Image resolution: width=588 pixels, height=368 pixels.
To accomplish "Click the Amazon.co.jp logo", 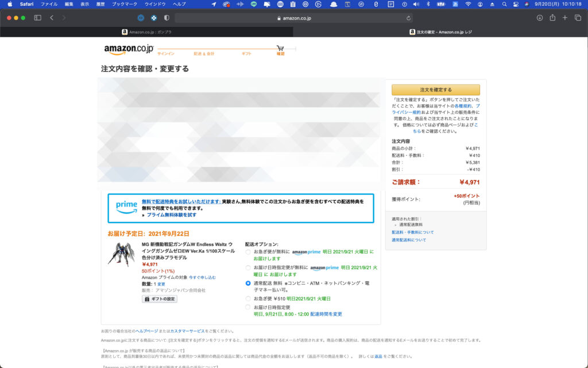I will pos(129,49).
